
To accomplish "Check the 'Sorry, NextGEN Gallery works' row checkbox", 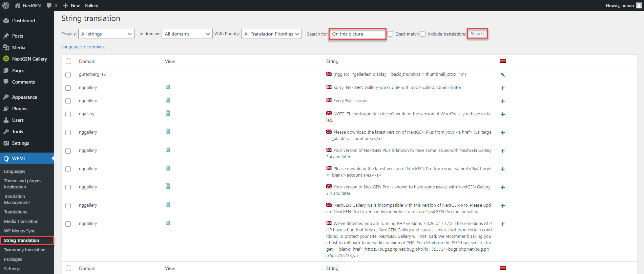I will click(68, 88).
